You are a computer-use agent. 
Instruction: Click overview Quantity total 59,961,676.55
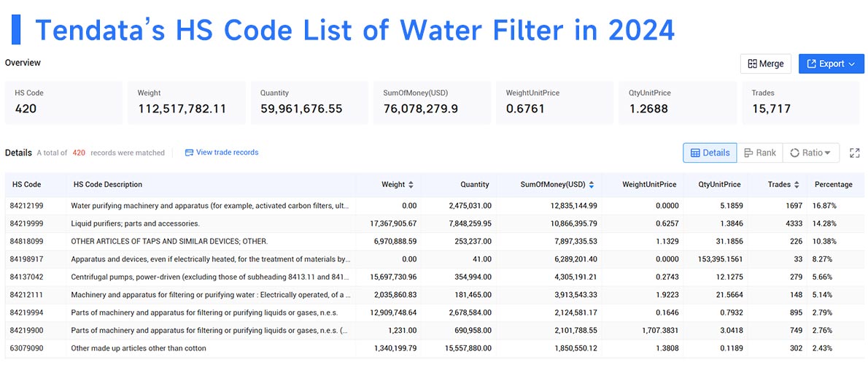301,109
